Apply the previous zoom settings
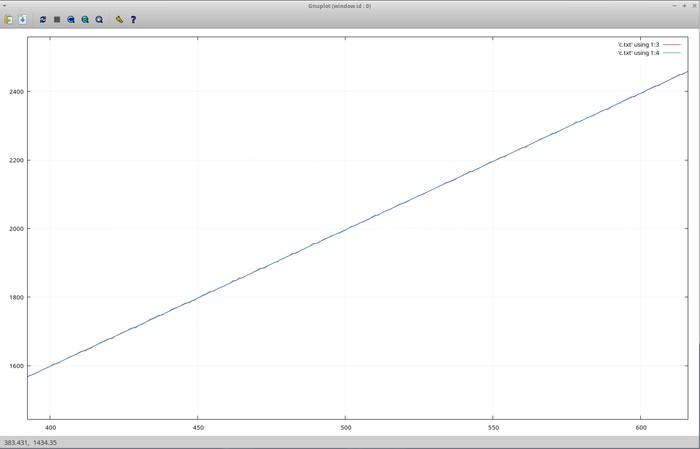The width and height of the screenshot is (700, 449). [71, 19]
